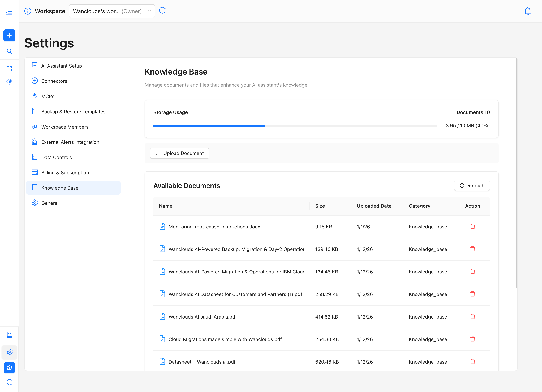Delete Monitoring-root-cause-instructions.docx document

(472, 227)
